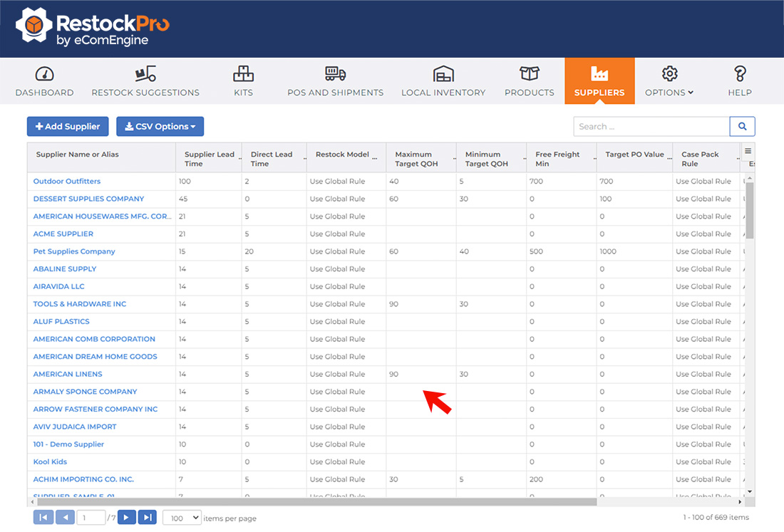This screenshot has width=784, height=532.
Task: Jump to the last page of suppliers
Action: pos(147,518)
